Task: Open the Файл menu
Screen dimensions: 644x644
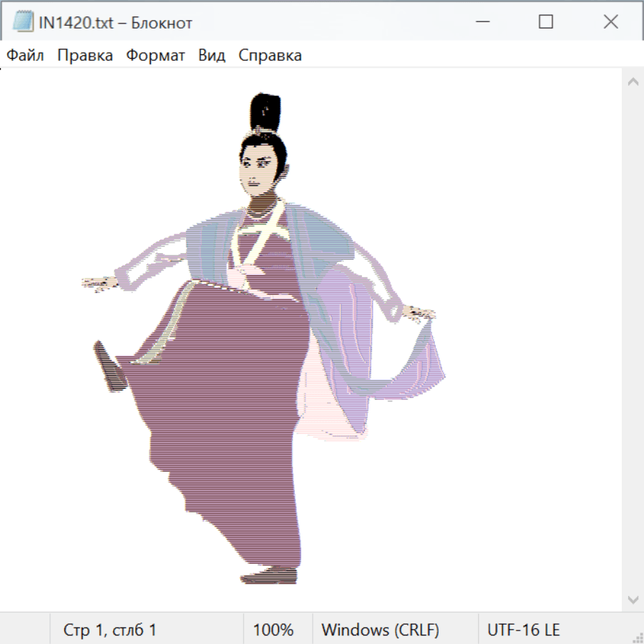Action: [x=25, y=55]
